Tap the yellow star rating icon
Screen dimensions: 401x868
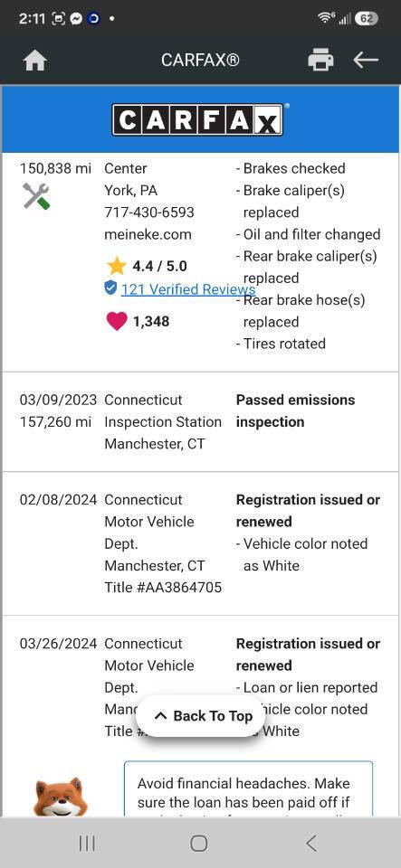pyautogui.click(x=116, y=266)
